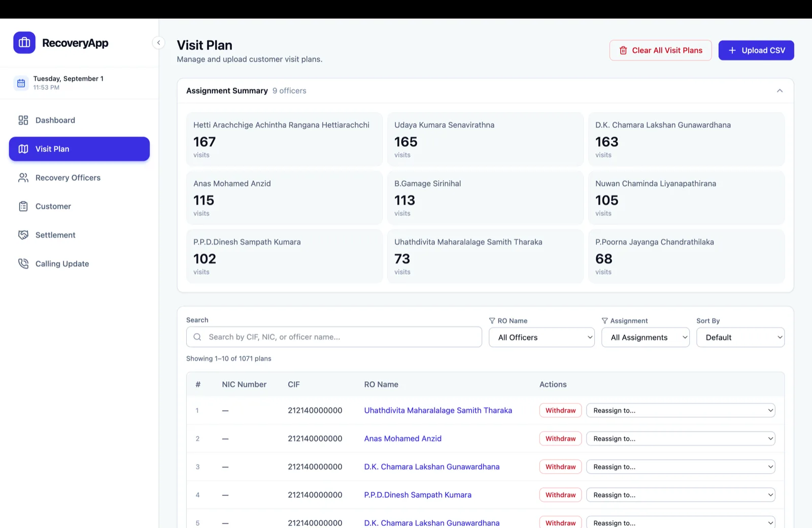This screenshot has height=528, width=812.
Task: Select Hetti Arachchige Achintha Rangana Hettiarachchi card
Action: pyautogui.click(x=284, y=139)
